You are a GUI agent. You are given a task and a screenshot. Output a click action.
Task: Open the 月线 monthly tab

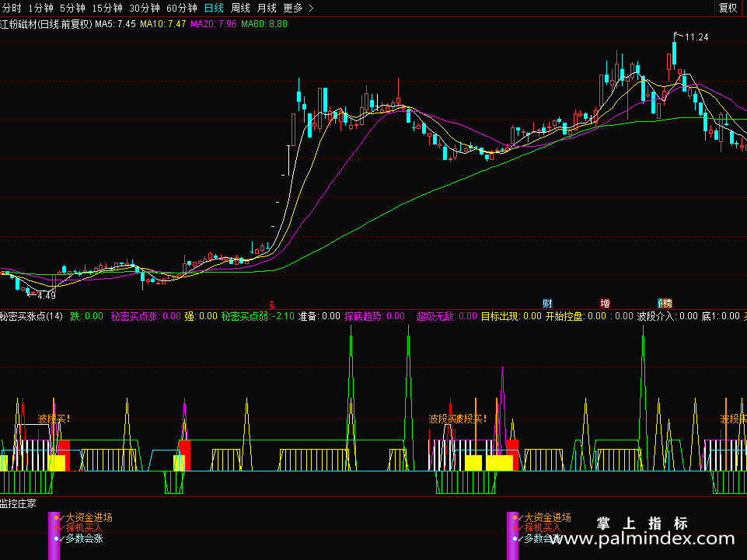(x=267, y=8)
